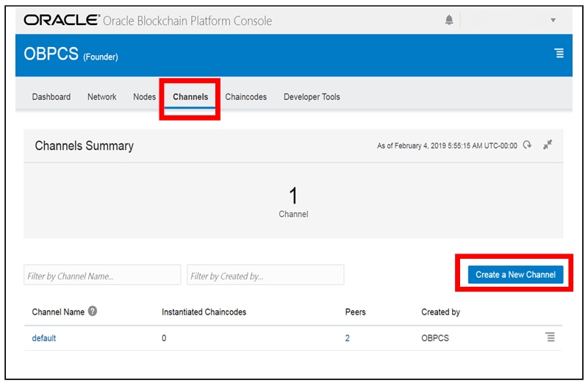This screenshot has height=386, width=588.
Task: Open the default channel link
Action: [x=44, y=338]
